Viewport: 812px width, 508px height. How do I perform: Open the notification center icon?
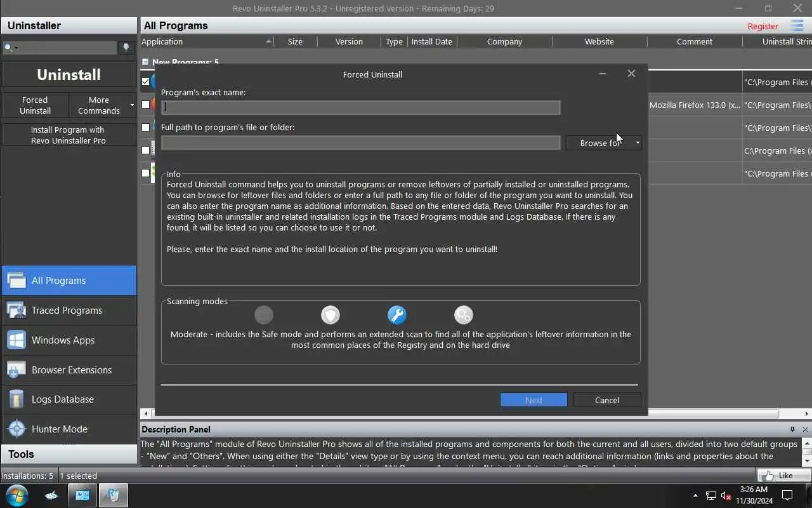click(x=787, y=495)
